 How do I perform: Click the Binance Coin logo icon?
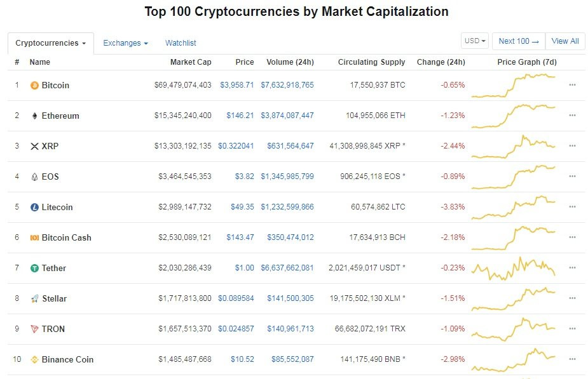[34, 360]
